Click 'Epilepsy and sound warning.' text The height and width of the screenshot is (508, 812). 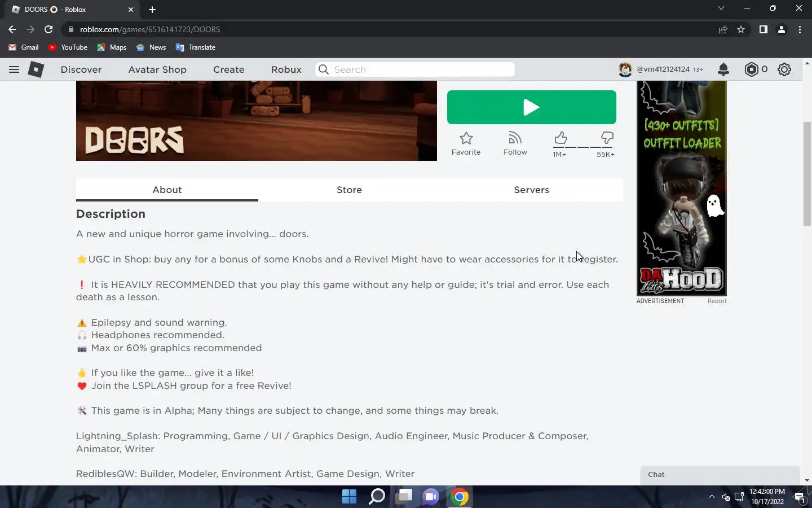click(159, 322)
